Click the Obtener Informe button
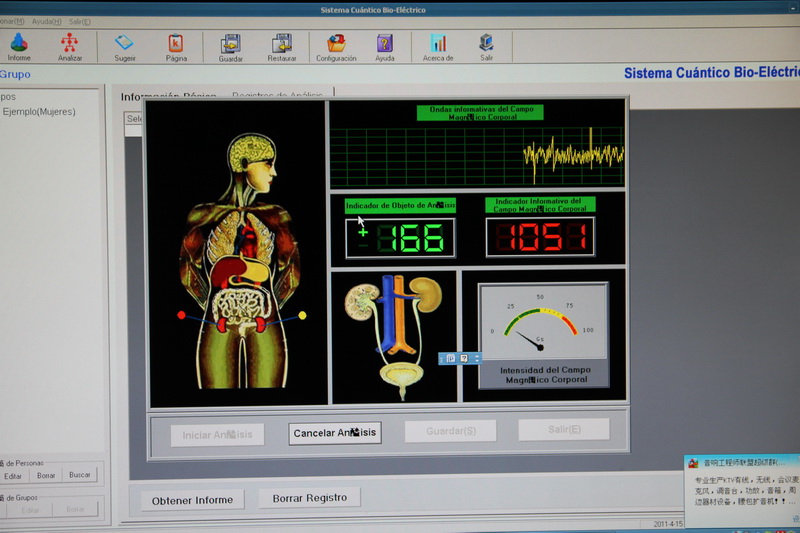 coord(192,499)
